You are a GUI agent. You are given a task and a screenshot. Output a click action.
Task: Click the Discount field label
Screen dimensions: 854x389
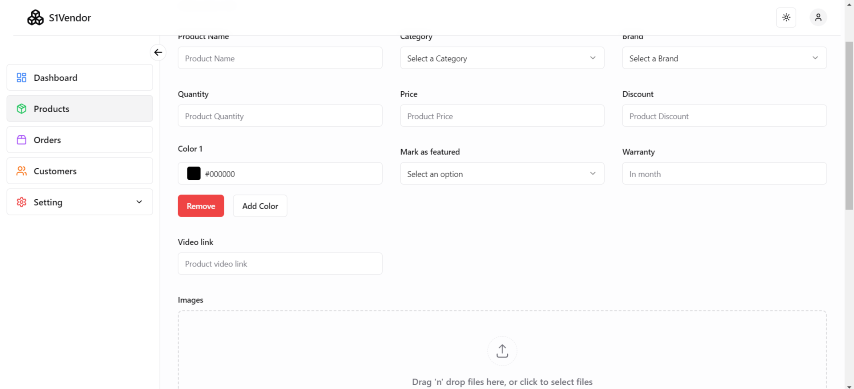(638, 94)
